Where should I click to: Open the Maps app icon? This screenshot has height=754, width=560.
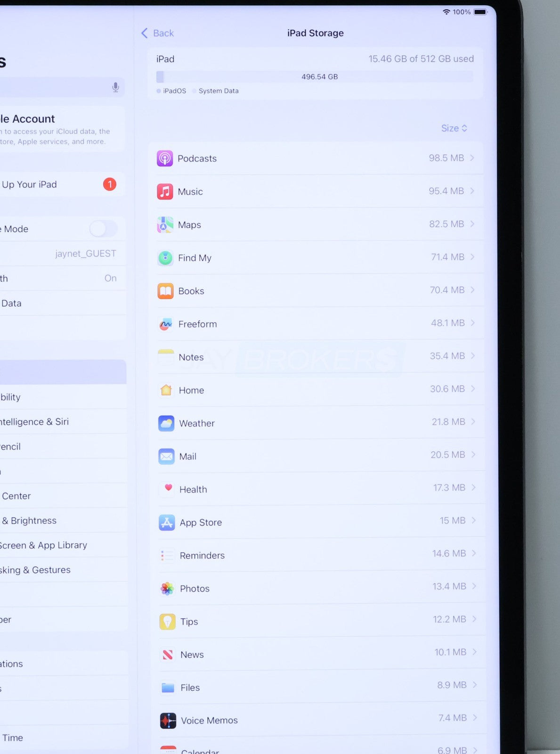pos(165,225)
